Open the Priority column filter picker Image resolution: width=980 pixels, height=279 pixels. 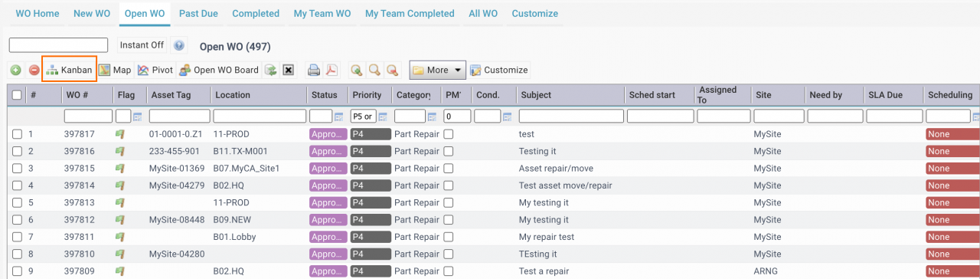coord(383,117)
